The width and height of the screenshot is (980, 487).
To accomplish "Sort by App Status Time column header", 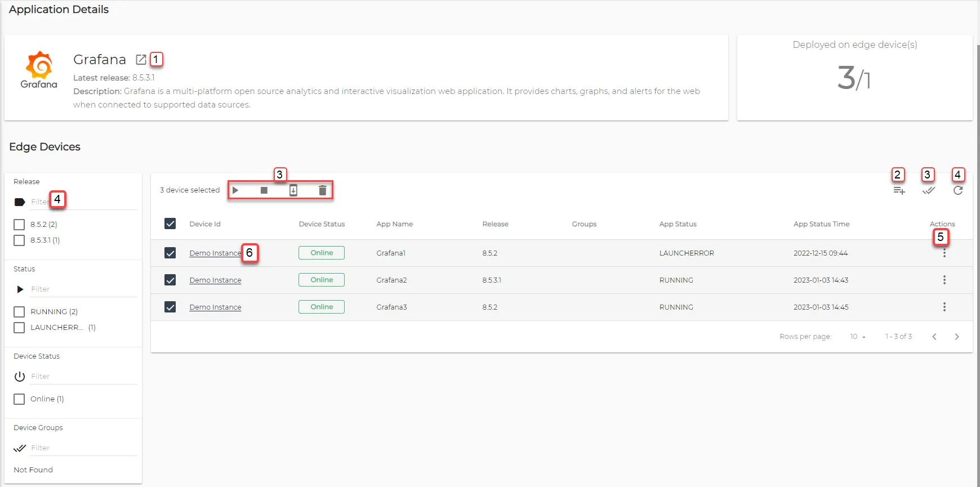I will point(822,224).
